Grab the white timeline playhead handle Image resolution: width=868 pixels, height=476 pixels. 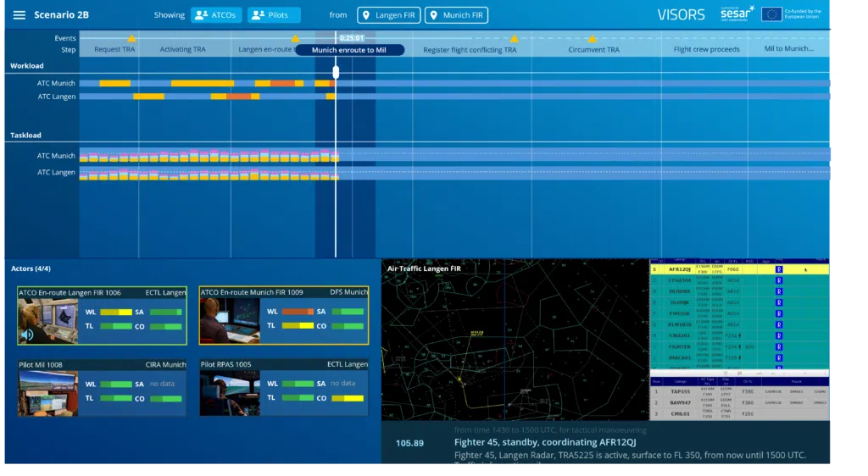click(336, 72)
